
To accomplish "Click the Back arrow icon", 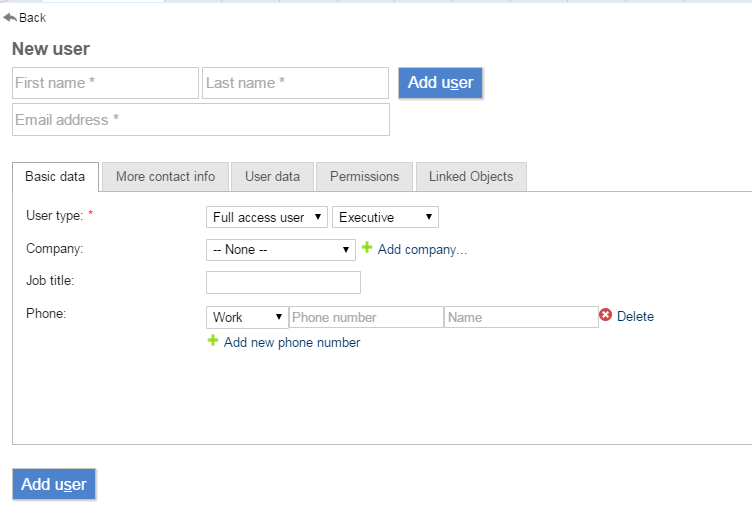I will [x=10, y=17].
